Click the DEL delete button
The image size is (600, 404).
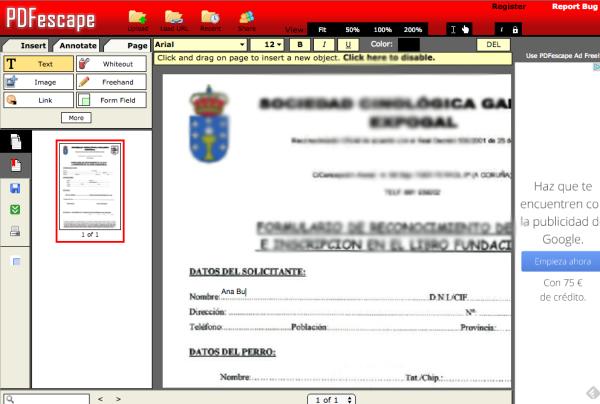[x=493, y=44]
